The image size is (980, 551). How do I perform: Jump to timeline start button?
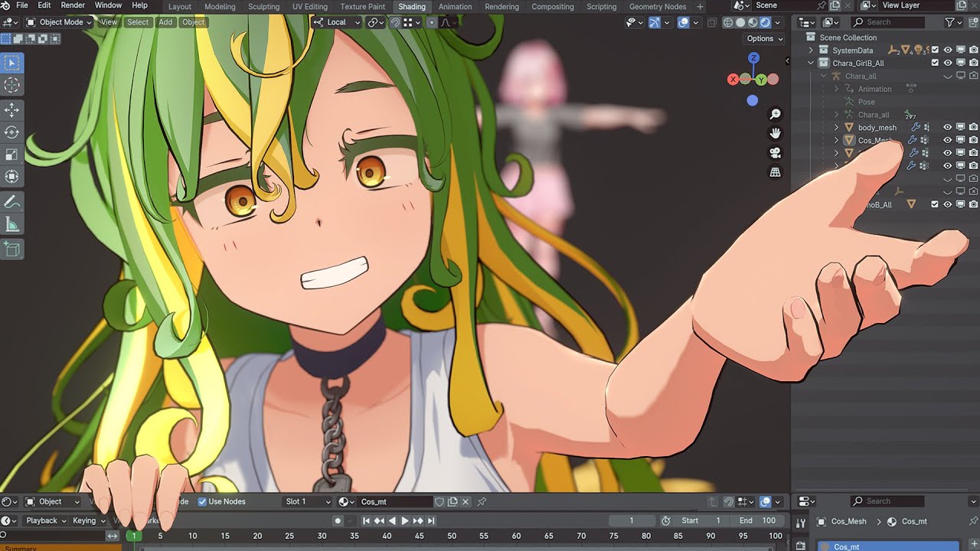pyautogui.click(x=366, y=520)
